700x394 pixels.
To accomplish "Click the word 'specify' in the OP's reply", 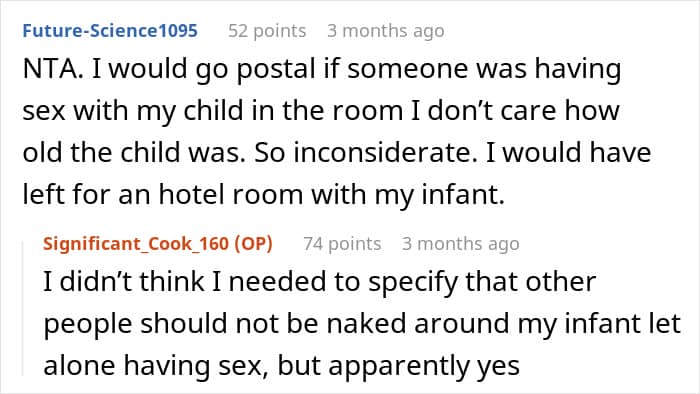I will pos(413,282).
